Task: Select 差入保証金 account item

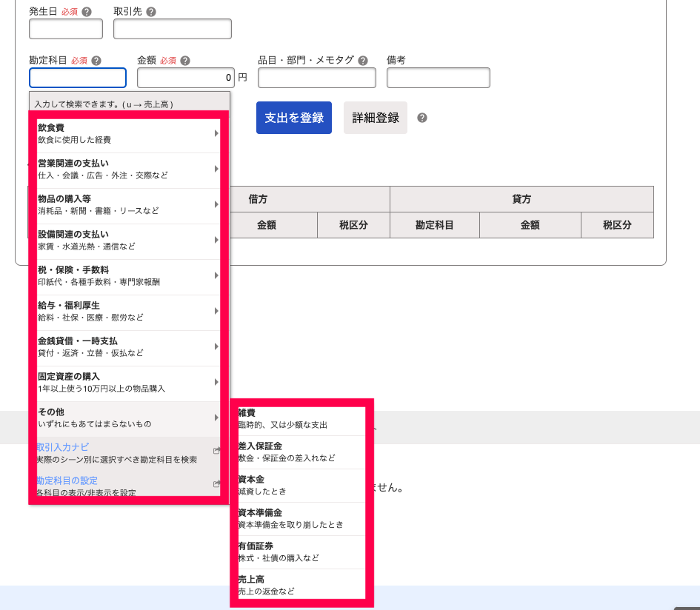Action: (298, 452)
